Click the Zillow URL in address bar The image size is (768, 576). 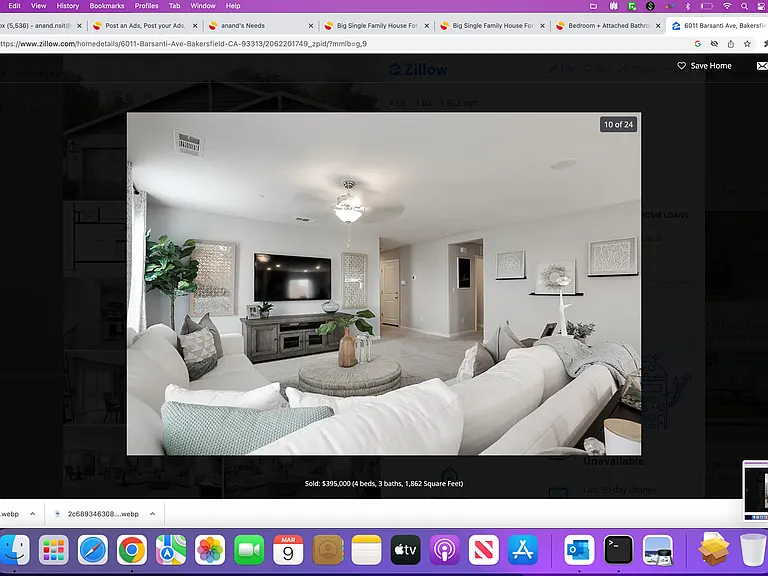183,44
